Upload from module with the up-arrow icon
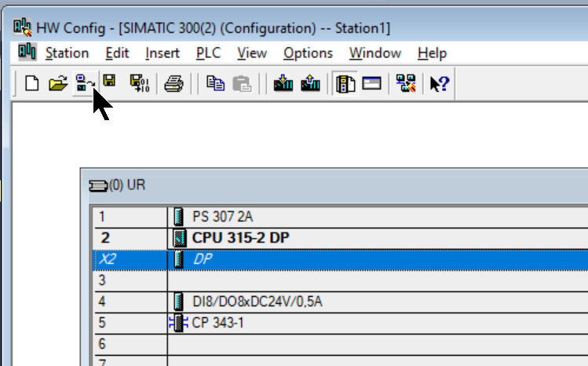This screenshot has width=588, height=366. 310,83
